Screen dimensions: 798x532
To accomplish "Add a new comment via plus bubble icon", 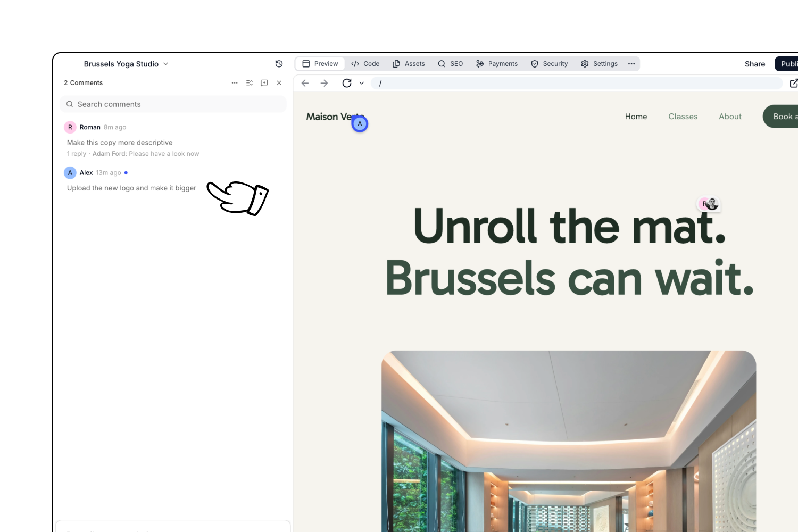I will (264, 83).
